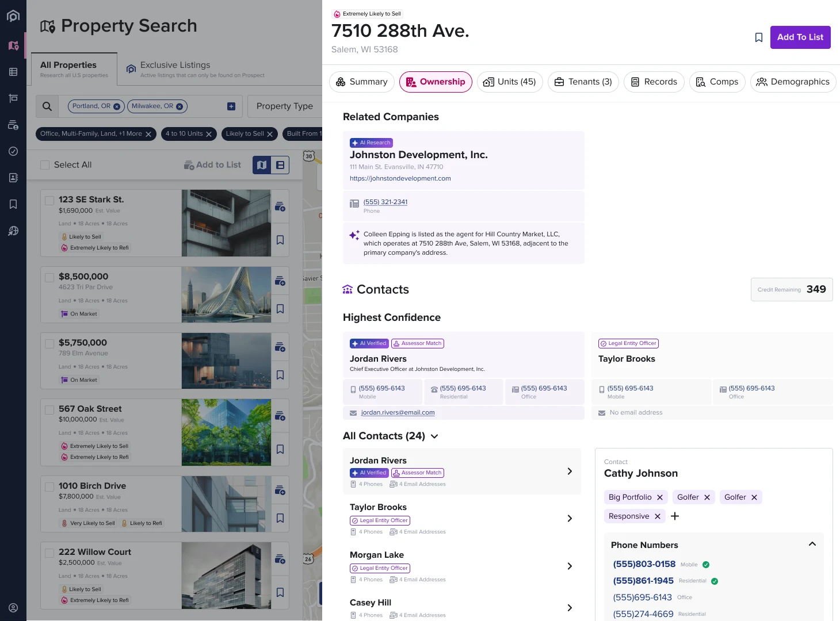Open the Exclusive Listings tab
This screenshot has width=840, height=621.
[x=196, y=69]
